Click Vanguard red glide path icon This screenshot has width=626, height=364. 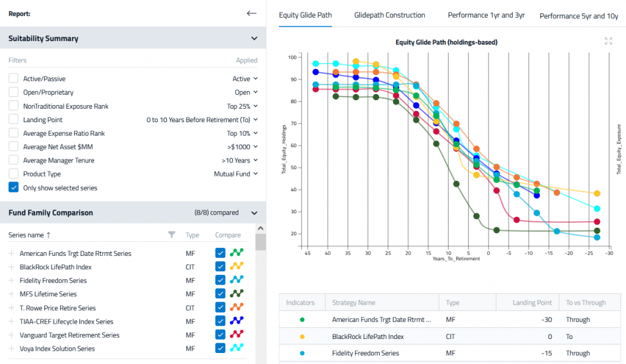(x=237, y=335)
